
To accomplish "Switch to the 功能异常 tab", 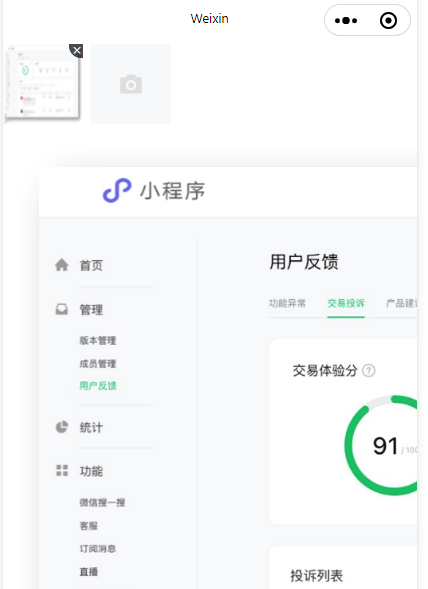I will click(287, 303).
